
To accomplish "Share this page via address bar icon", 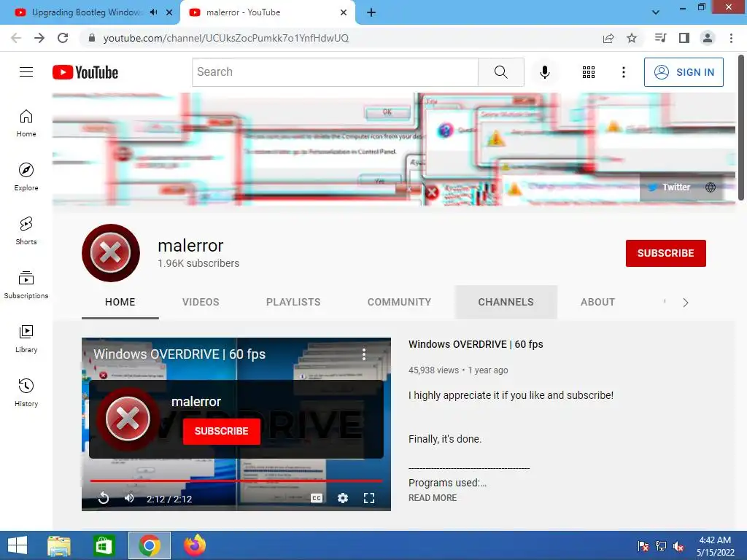I will pos(608,38).
